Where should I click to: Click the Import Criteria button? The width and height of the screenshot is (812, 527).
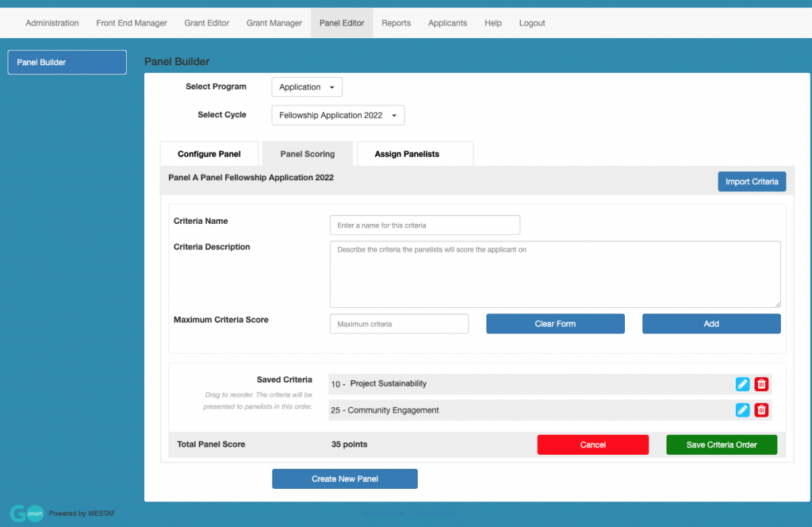(x=751, y=181)
